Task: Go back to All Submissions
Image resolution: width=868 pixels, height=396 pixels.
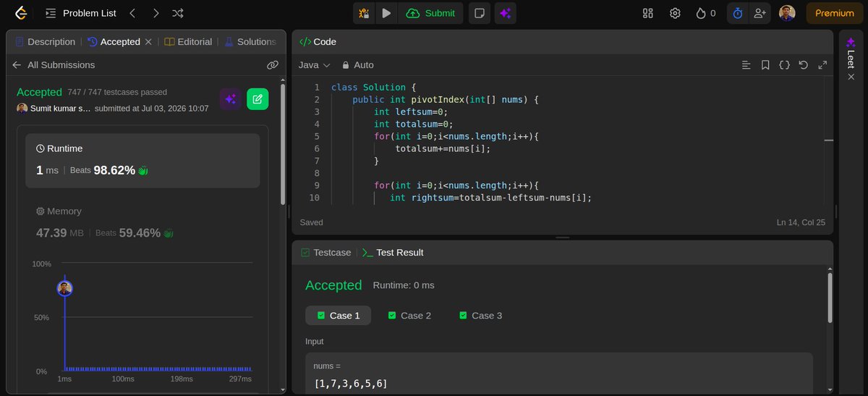Action: [x=54, y=64]
